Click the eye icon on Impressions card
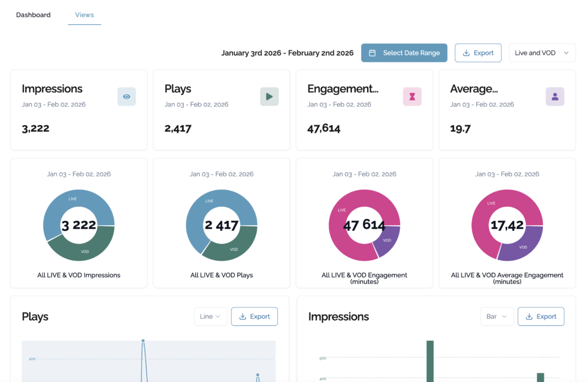Image resolution: width=588 pixels, height=382 pixels. pyautogui.click(x=126, y=97)
